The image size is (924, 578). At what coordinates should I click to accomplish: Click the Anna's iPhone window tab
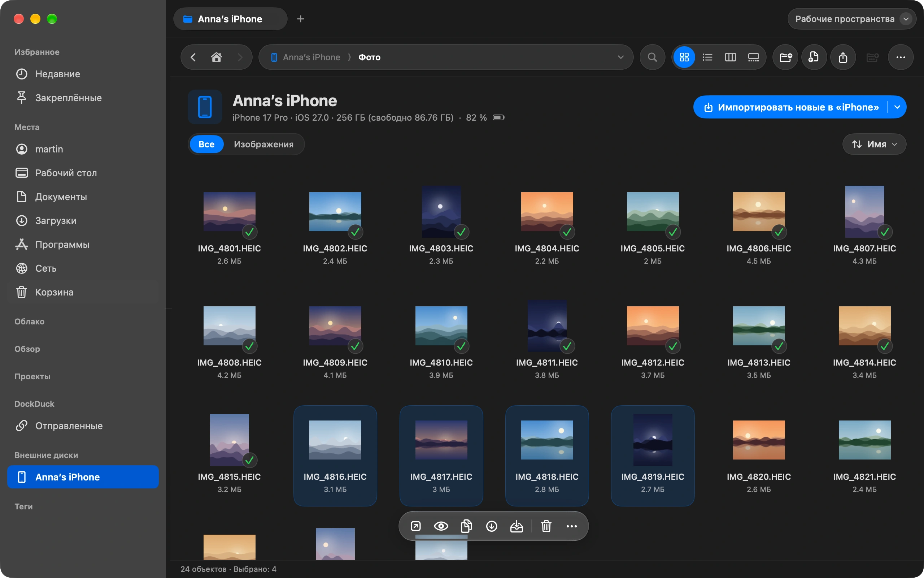(x=230, y=19)
